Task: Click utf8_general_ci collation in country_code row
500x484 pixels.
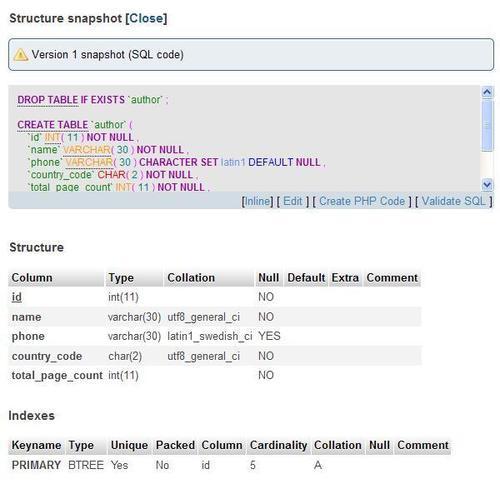Action: pos(203,356)
